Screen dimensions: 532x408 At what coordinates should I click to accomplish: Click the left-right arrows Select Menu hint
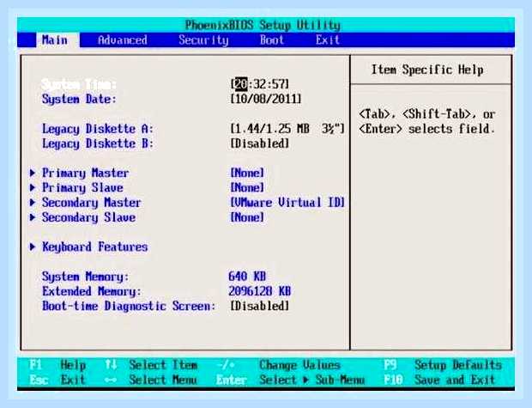[151, 380]
